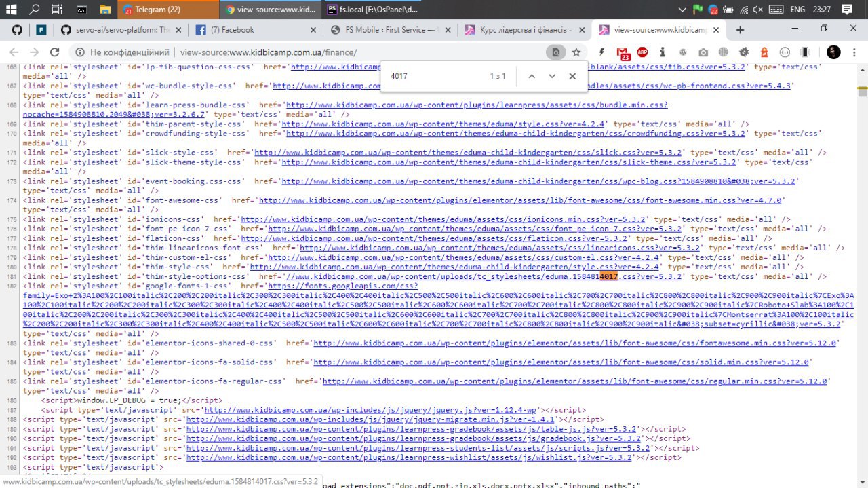This screenshot has height=488, width=868.
Task: Toggle the muted volume tray icon
Action: [x=758, y=10]
